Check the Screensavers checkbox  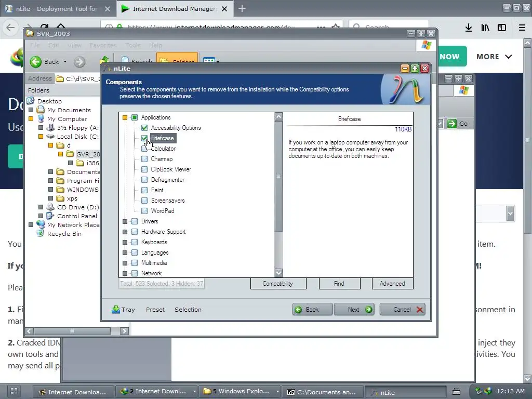pos(144,201)
